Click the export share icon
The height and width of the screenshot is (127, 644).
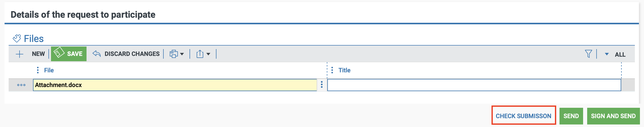click(x=200, y=54)
